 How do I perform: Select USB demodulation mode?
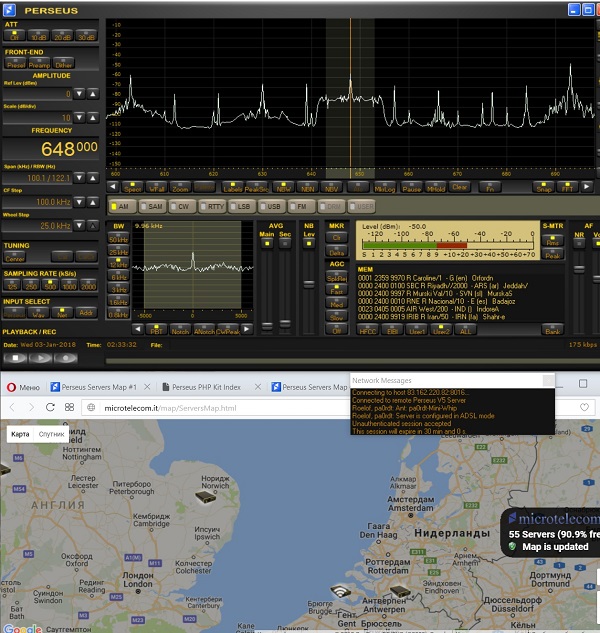[x=272, y=206]
